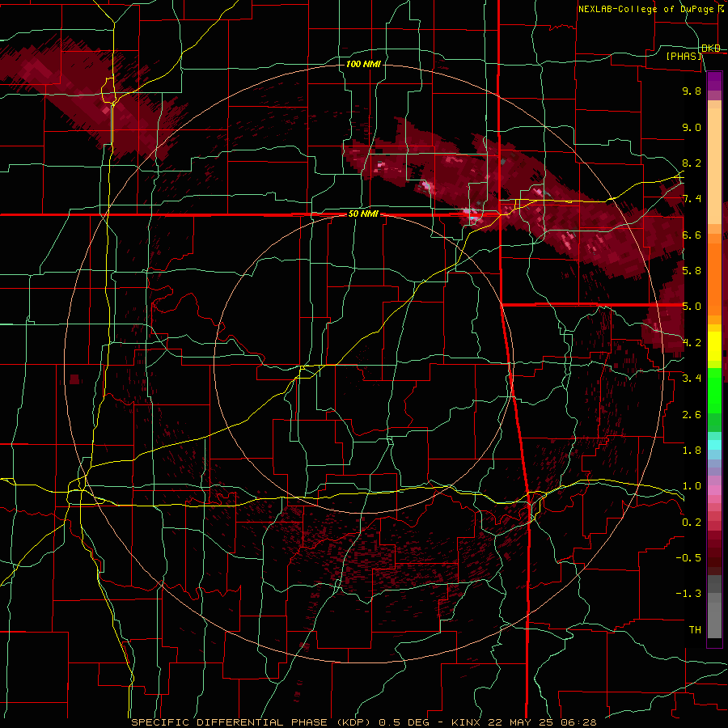Pick the purple top segment of color bar

tap(714, 81)
